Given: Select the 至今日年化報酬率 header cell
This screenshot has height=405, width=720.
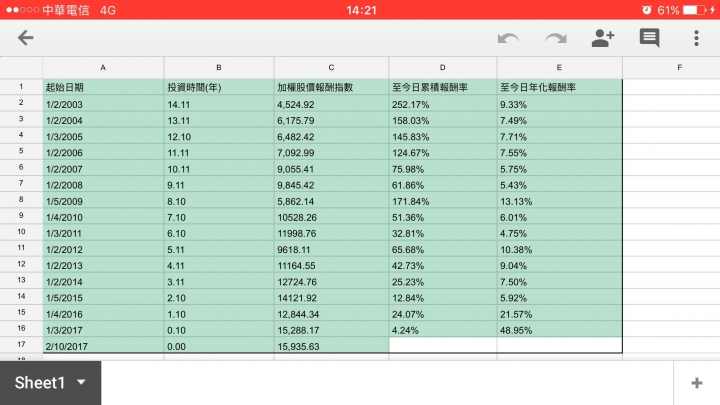Looking at the screenshot, I should coord(560,87).
